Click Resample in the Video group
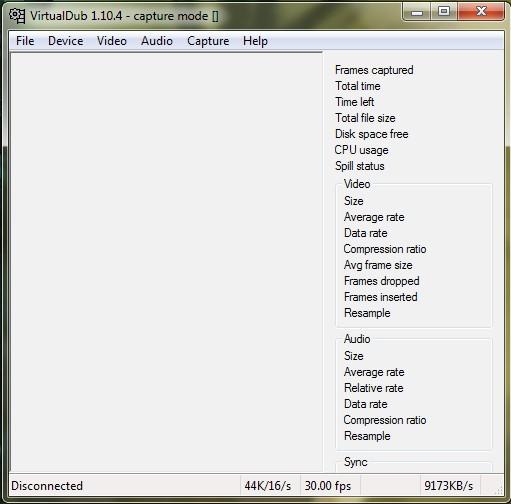The width and height of the screenshot is (511, 504). click(367, 313)
